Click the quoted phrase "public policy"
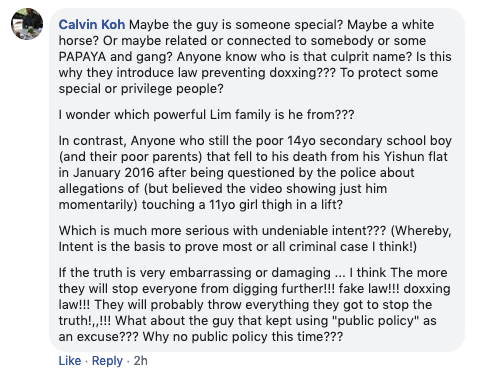This screenshot has height=380, width=499. click(376, 321)
